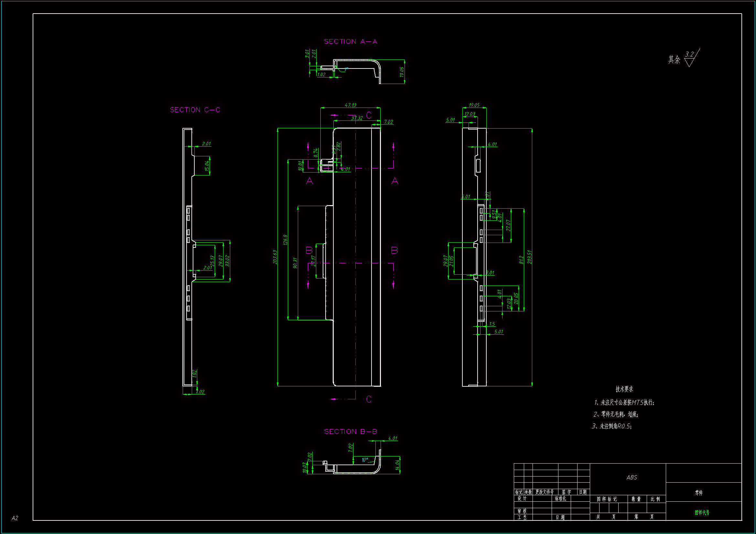This screenshot has height=534, width=756.
Task: Select the green 图样代号 text
Action: (702, 512)
